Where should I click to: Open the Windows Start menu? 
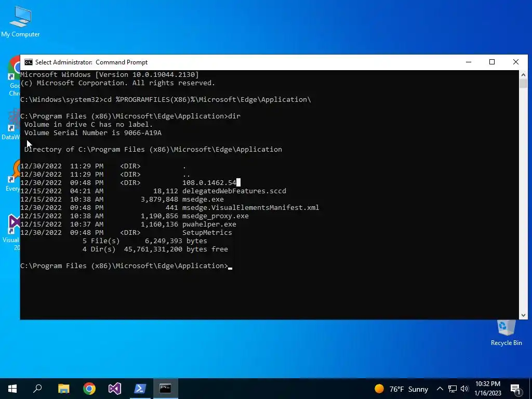pos(12,389)
